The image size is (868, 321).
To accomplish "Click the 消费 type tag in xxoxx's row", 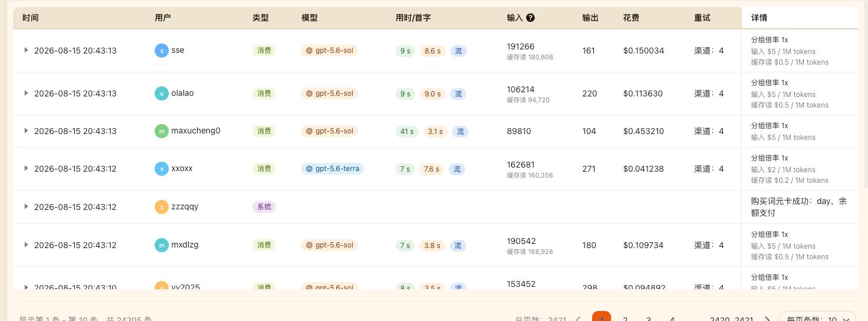I will pyautogui.click(x=264, y=169).
